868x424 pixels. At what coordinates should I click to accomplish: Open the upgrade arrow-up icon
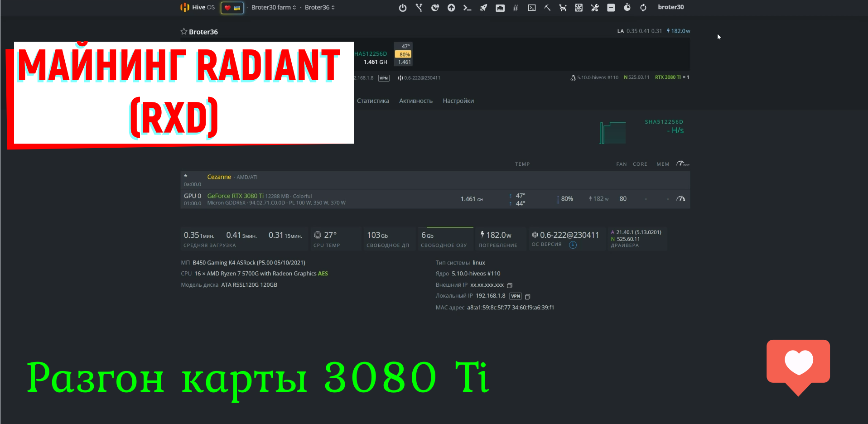pyautogui.click(x=451, y=8)
